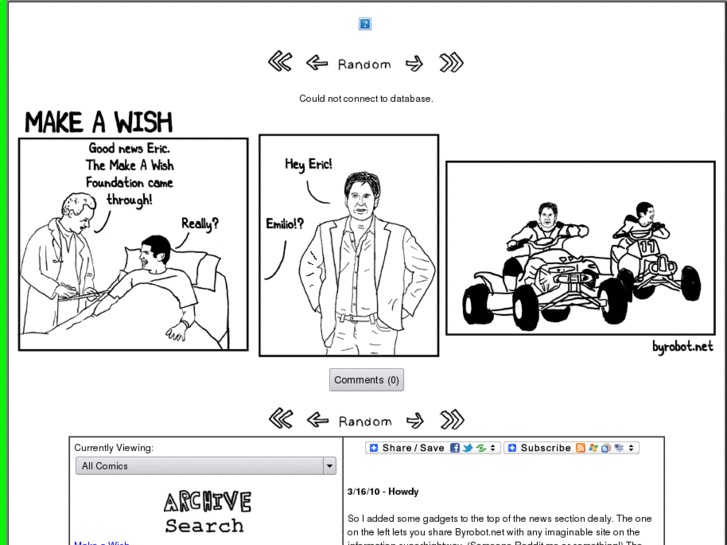The width and height of the screenshot is (727, 545).
Task: Open the Comments (0) button
Action: pos(366,380)
